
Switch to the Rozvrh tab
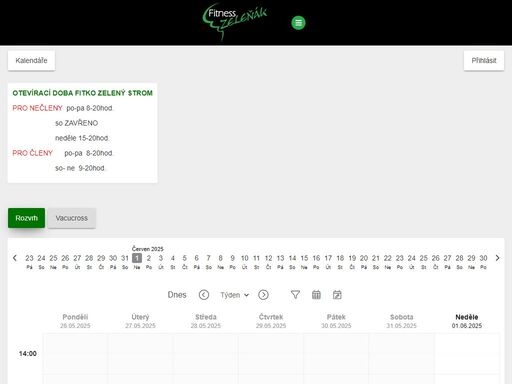pyautogui.click(x=26, y=218)
